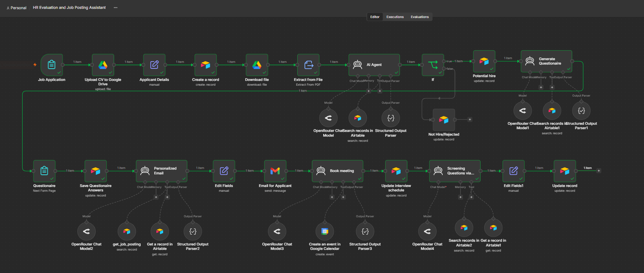Add a Tool to Generate Questionaire agent

(x=552, y=87)
